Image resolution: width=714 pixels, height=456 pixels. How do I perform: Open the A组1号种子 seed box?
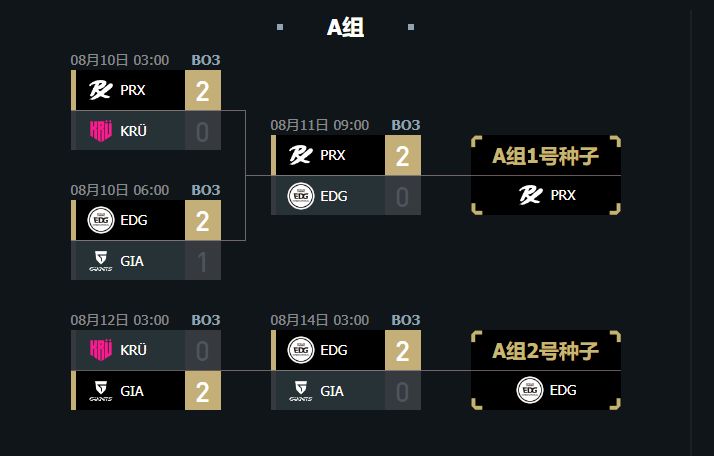(546, 175)
